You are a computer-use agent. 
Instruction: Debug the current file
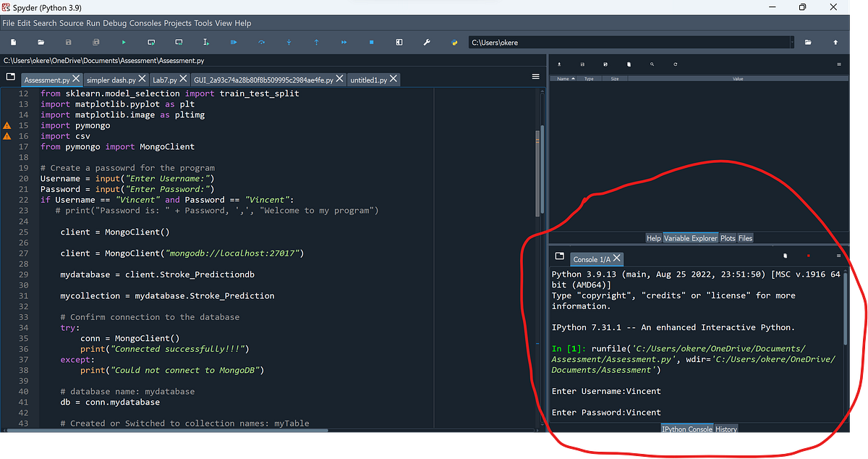(233, 42)
